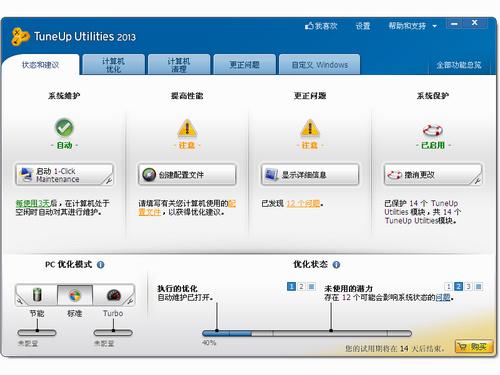
Task: Click the 已启用 status text
Action: point(433,145)
